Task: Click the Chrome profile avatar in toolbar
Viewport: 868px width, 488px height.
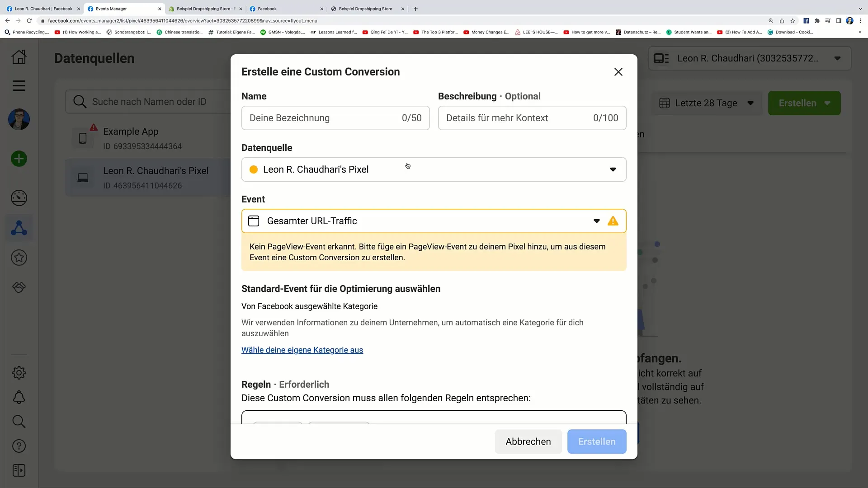Action: 849,21
